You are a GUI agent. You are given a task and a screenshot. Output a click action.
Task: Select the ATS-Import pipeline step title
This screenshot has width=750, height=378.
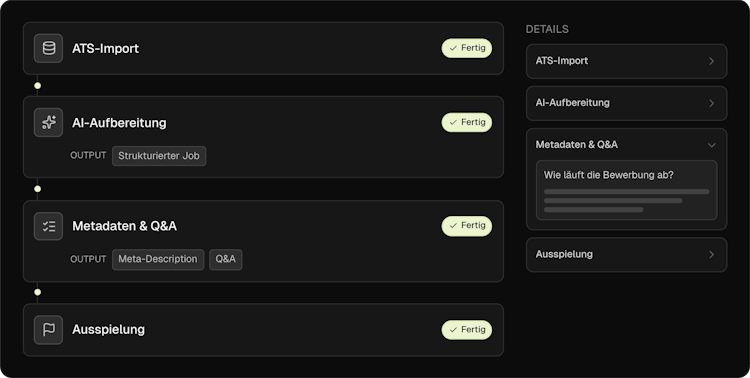pos(106,49)
